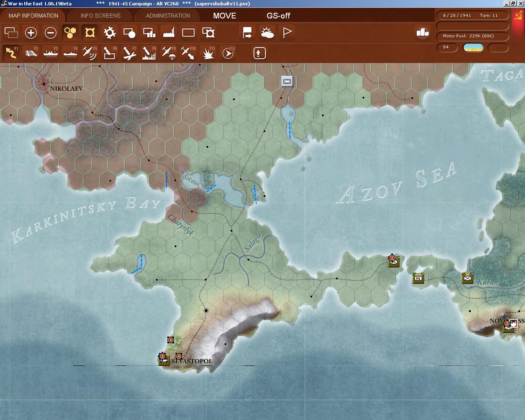Screen dimensions: 525x420
Task: Select the HQ unit counter near Kuban
Action: click(x=418, y=278)
